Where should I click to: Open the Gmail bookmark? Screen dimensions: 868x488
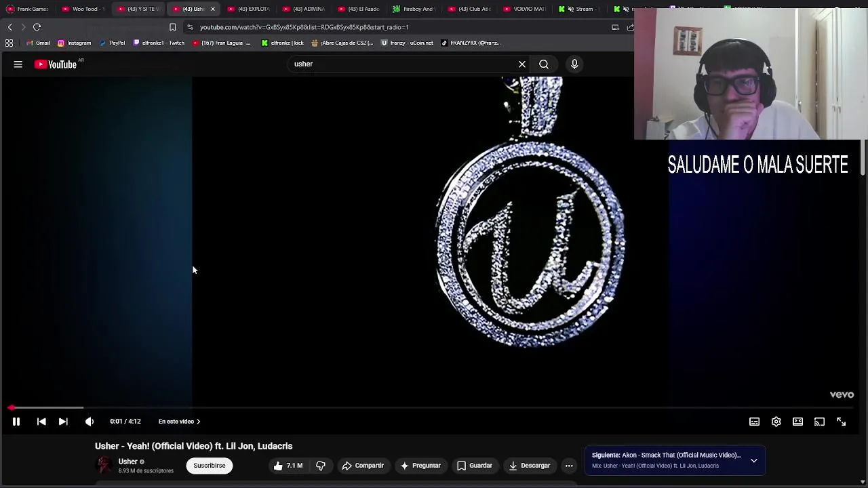[38, 43]
